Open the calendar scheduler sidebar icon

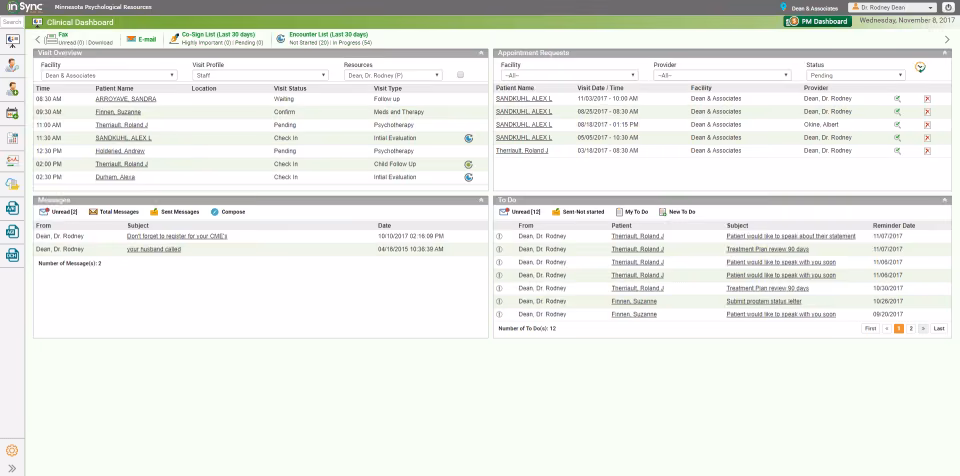tap(12, 113)
